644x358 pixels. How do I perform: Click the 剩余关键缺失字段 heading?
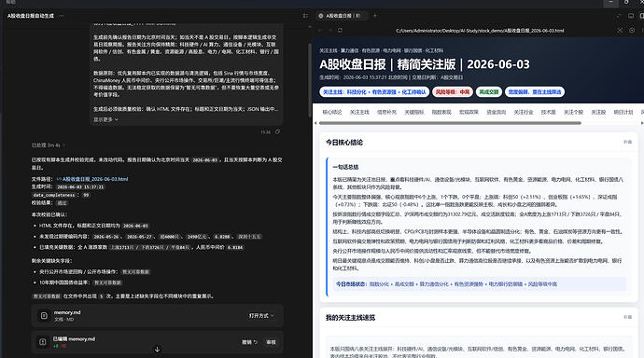pos(51,261)
